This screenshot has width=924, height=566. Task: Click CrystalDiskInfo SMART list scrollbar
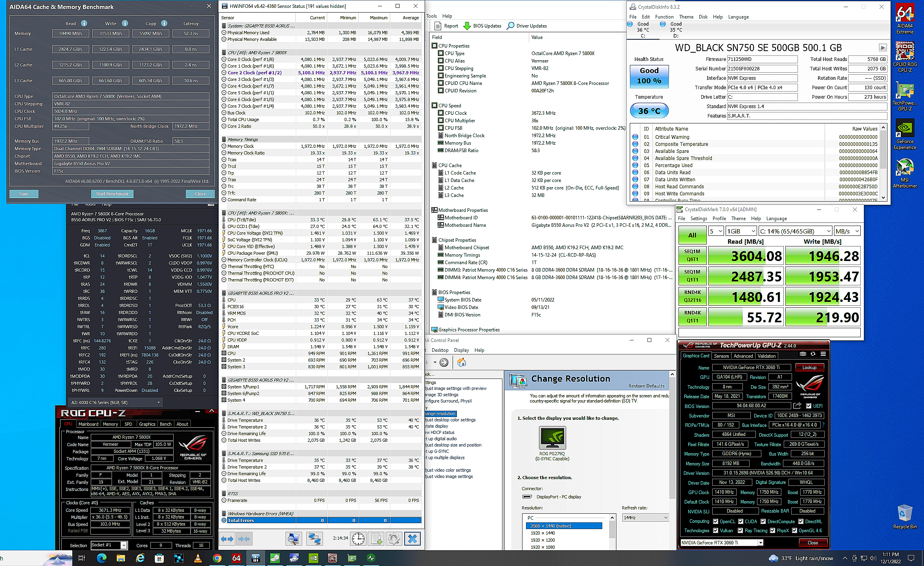click(x=883, y=163)
